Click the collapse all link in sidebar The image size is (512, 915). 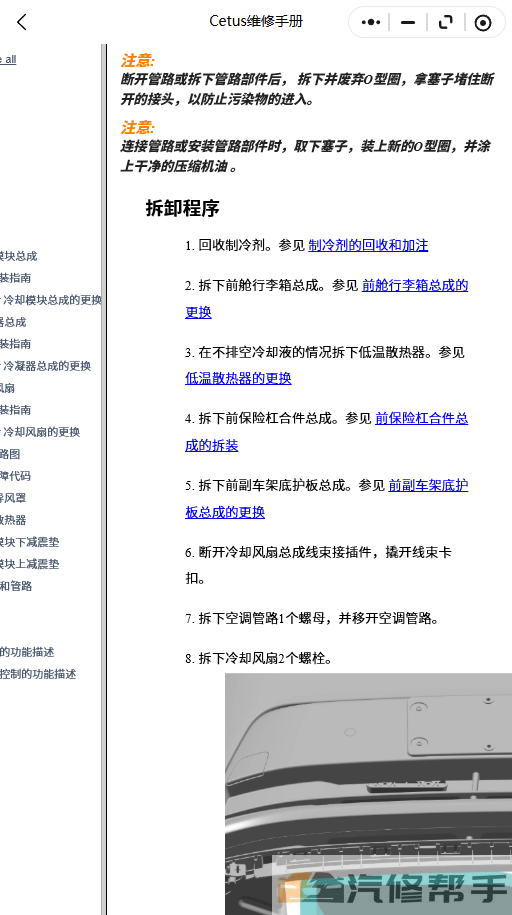coord(8,60)
